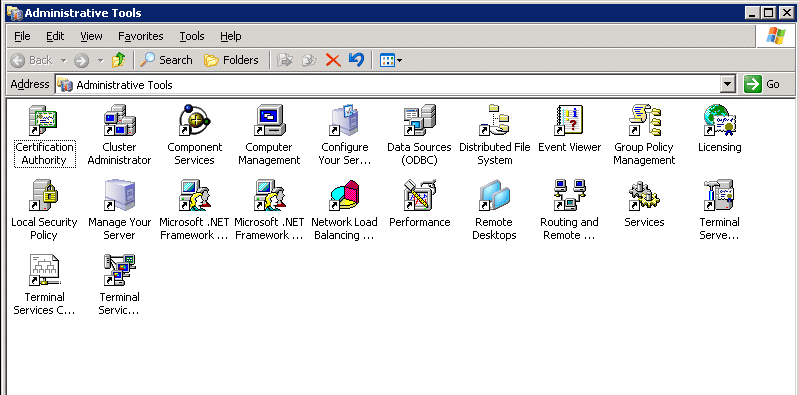Viewport: 799px width, 395px height.
Task: Click the Move To toolbar icon
Action: click(x=285, y=60)
